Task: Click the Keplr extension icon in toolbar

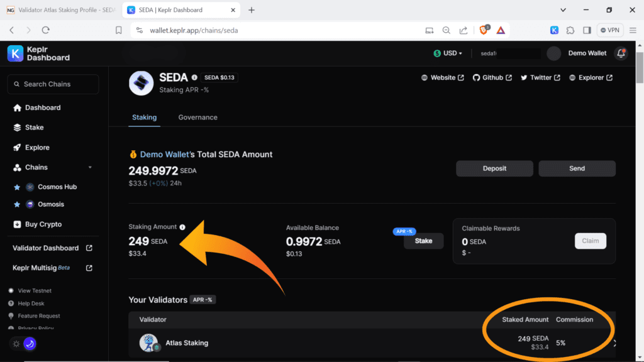Action: [x=554, y=30]
